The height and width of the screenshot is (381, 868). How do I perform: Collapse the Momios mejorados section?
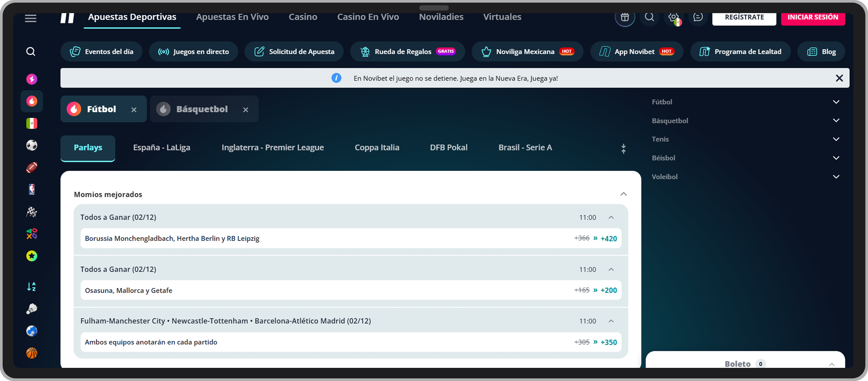[x=623, y=194]
